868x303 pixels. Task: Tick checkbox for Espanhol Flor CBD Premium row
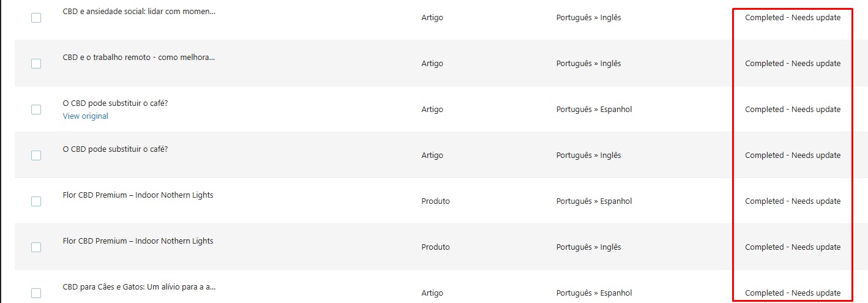(36, 201)
